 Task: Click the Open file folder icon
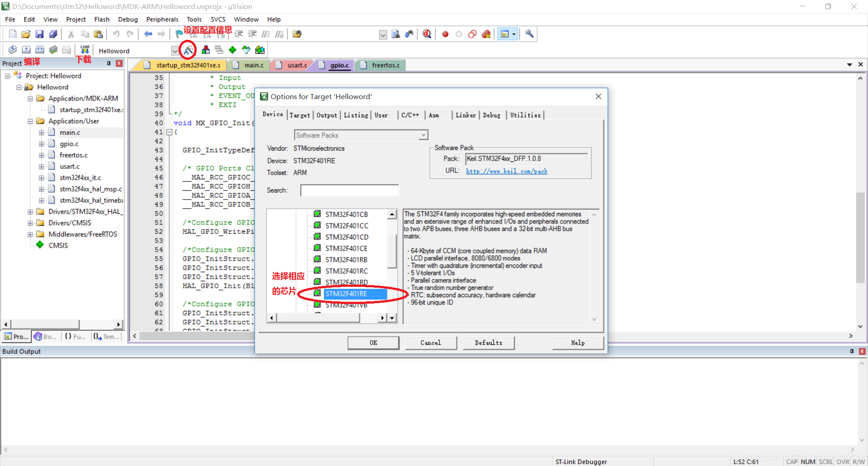pos(26,34)
